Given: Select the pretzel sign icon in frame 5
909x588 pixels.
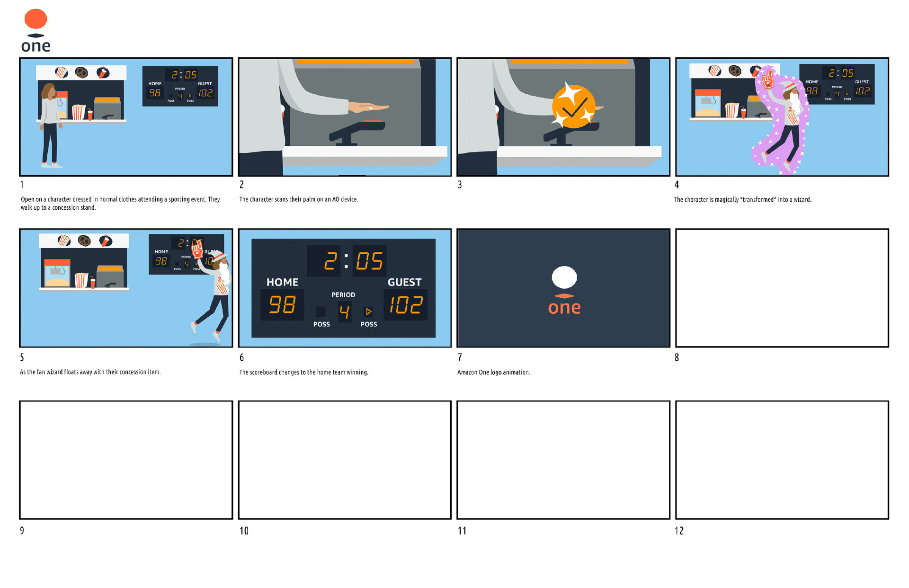Looking at the screenshot, I should click(x=84, y=241).
